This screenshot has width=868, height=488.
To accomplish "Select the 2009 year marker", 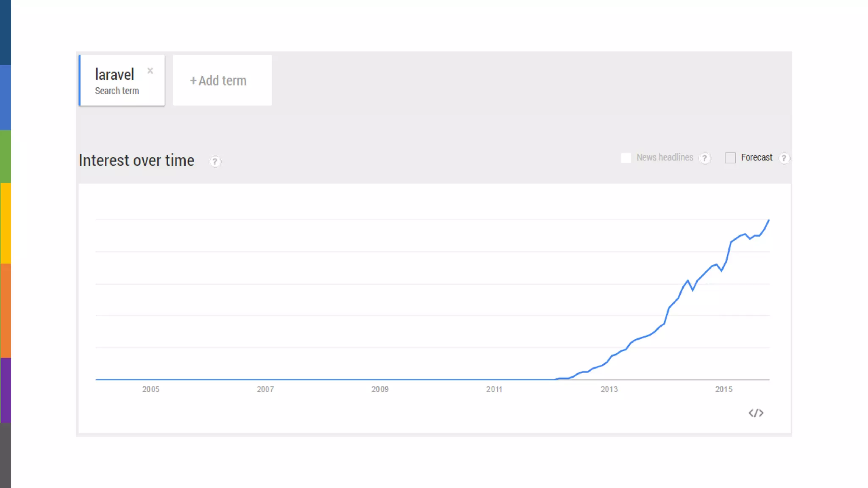I will pyautogui.click(x=380, y=389).
